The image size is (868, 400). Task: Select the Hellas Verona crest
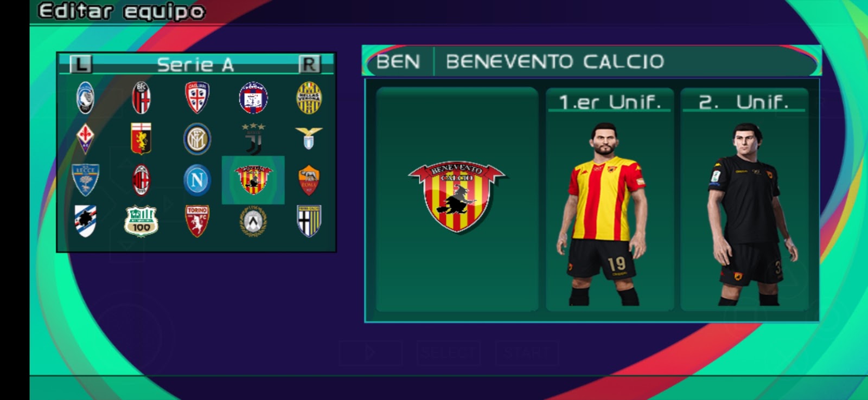[x=309, y=98]
